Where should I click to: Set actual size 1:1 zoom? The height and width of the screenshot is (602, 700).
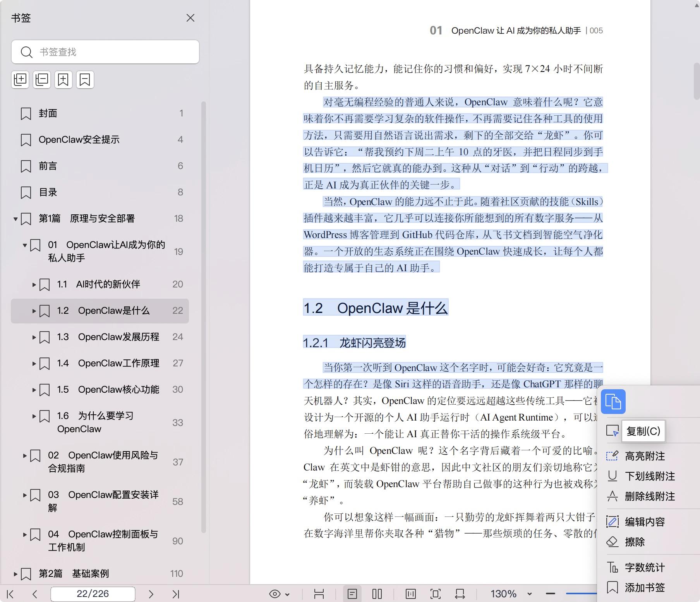click(411, 594)
